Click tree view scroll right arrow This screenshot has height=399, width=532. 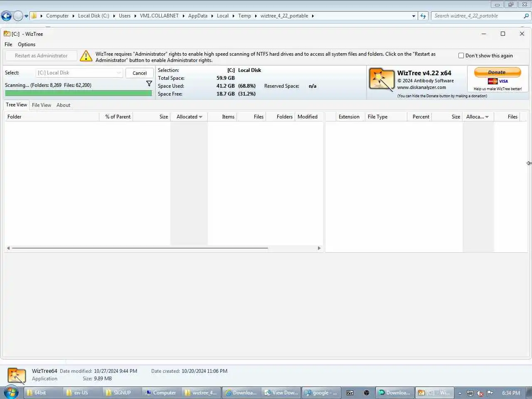pyautogui.click(x=319, y=248)
